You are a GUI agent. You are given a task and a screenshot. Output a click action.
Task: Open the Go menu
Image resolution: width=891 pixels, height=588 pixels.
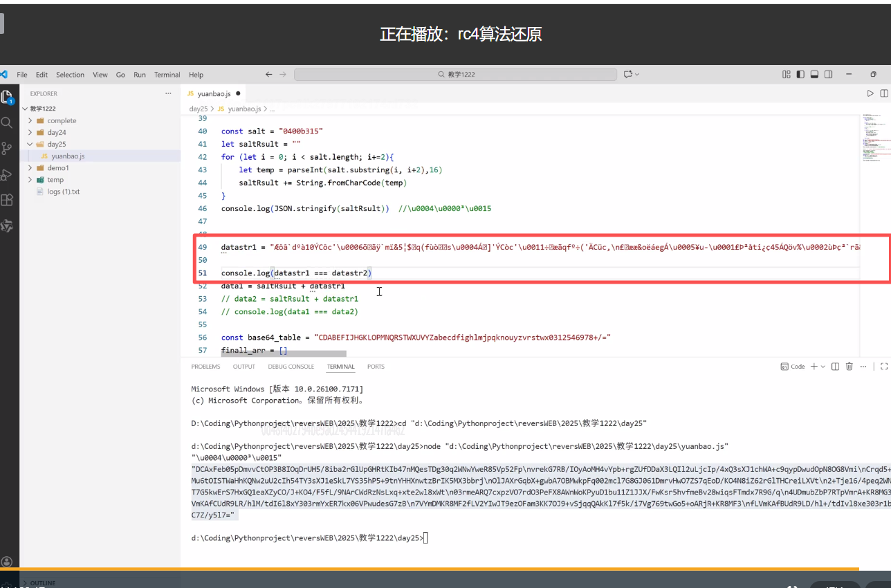point(121,75)
